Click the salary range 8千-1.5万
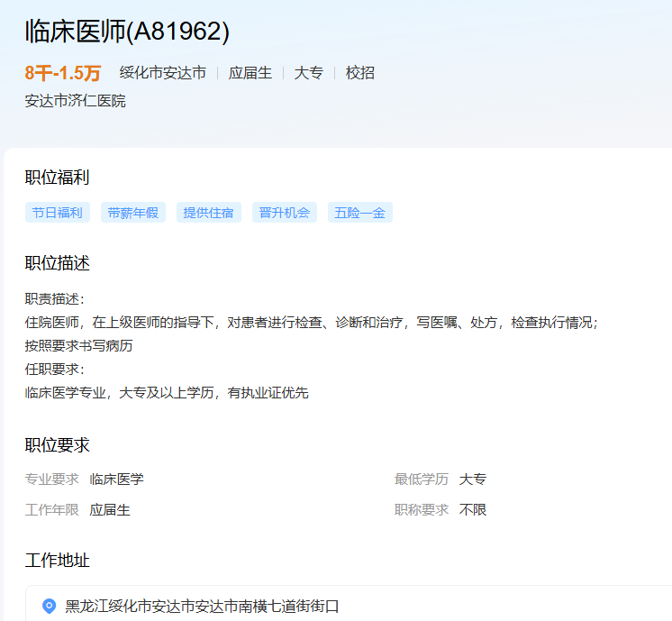The height and width of the screenshot is (621, 672). click(x=63, y=73)
